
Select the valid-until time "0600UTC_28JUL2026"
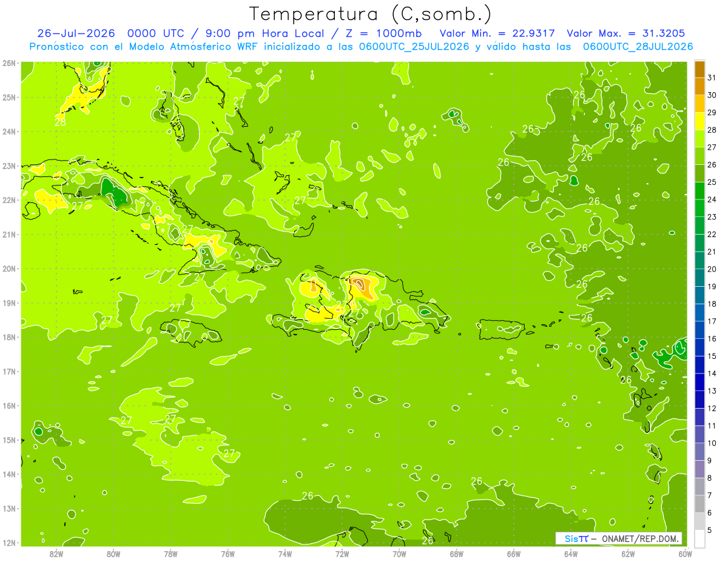click(x=638, y=47)
